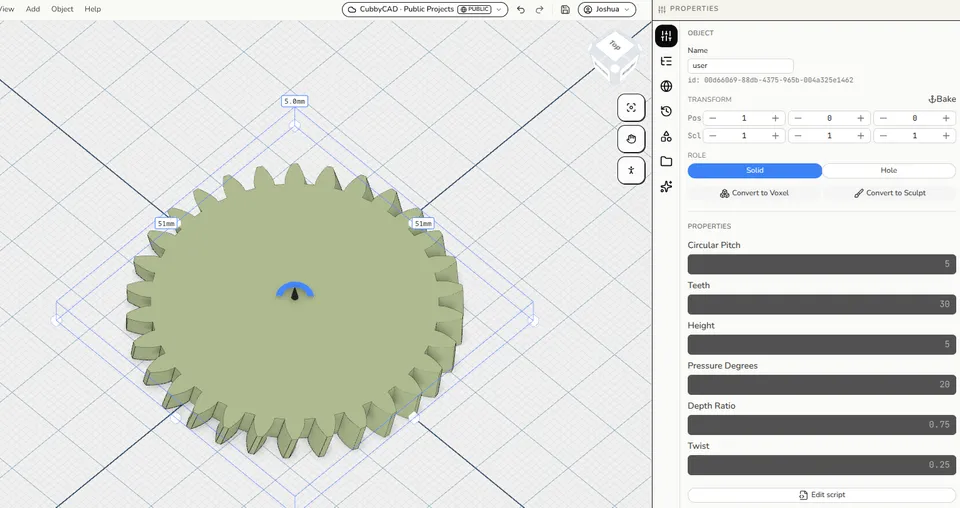Click the undo arrow
This screenshot has width=960, height=508.
point(520,10)
